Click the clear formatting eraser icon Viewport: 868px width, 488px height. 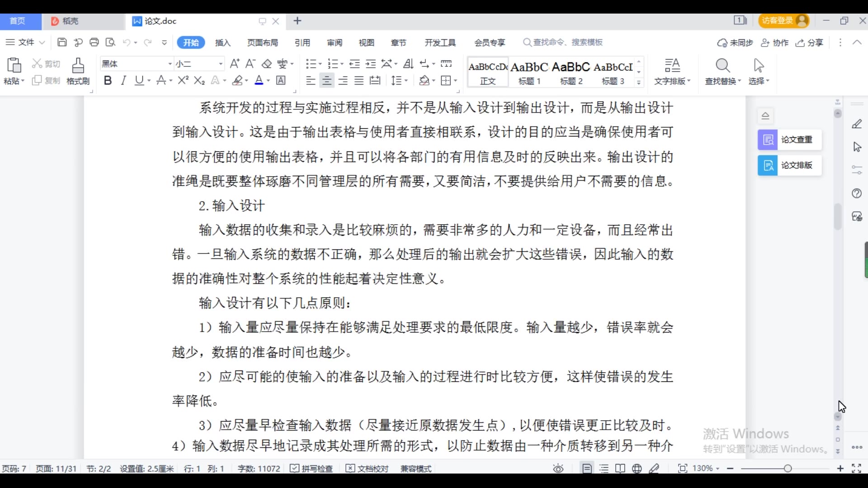point(267,64)
